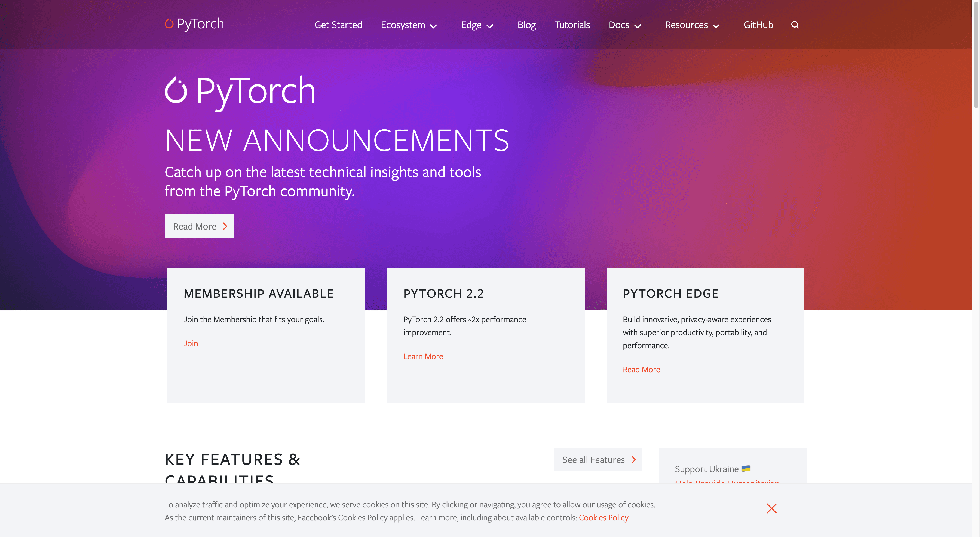Select the Tutorials menu item

point(572,25)
